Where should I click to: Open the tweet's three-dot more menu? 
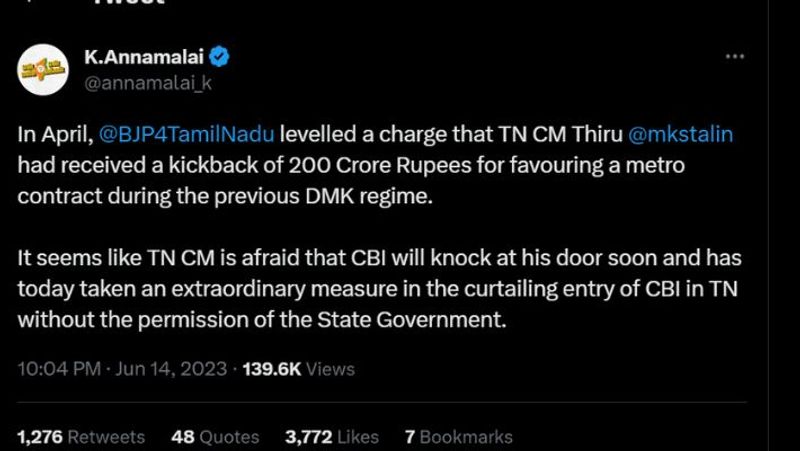734,56
